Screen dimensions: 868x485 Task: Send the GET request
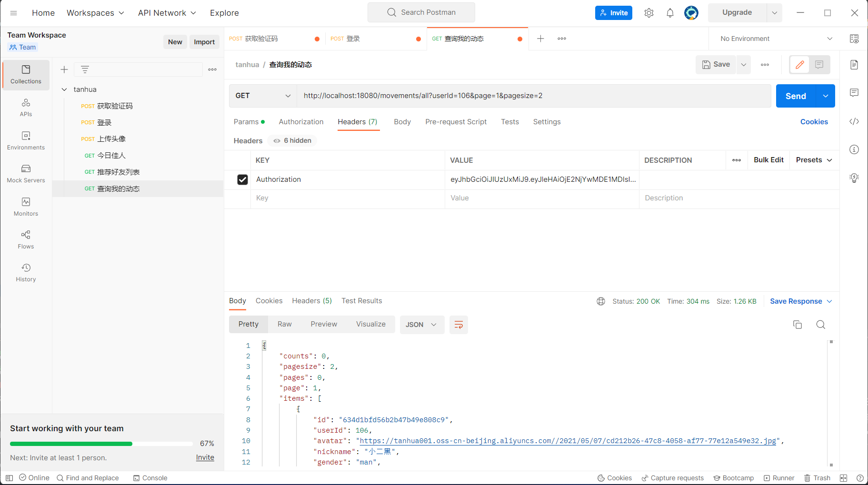(x=796, y=96)
